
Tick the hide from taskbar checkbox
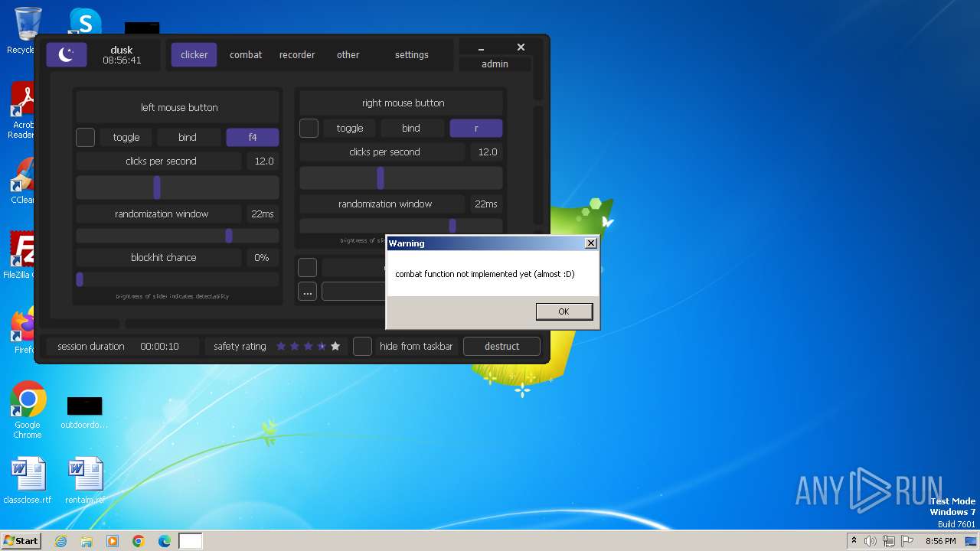362,346
